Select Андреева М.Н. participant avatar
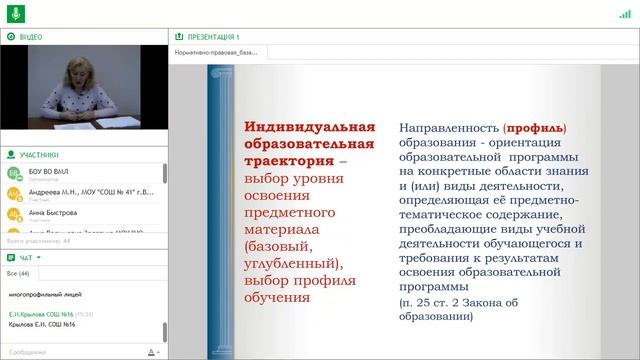 click(14, 194)
